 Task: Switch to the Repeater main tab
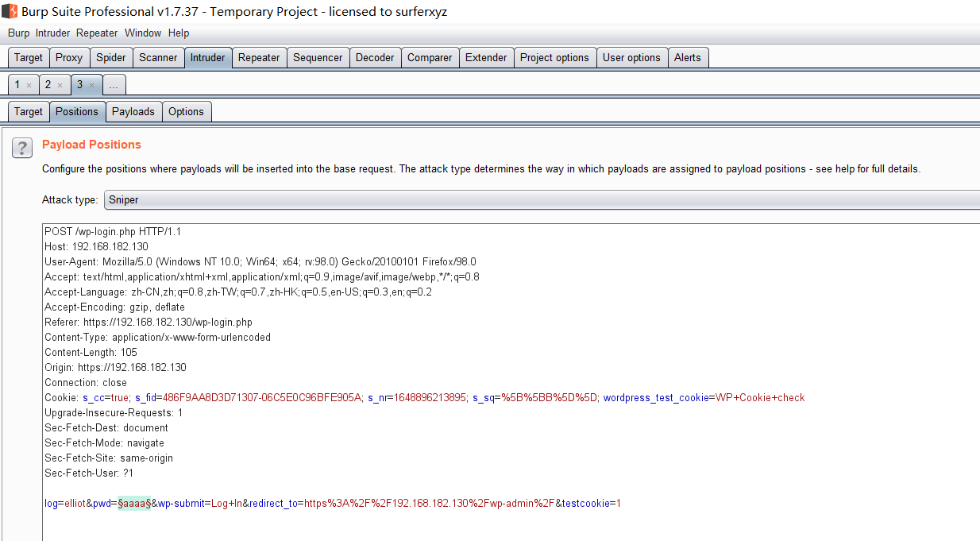pos(259,57)
